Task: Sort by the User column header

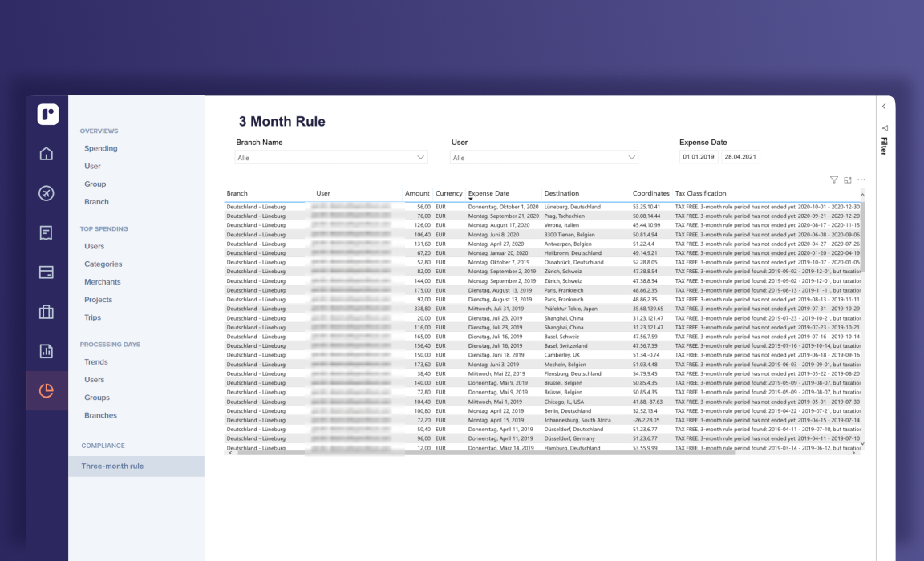Action: pos(323,193)
